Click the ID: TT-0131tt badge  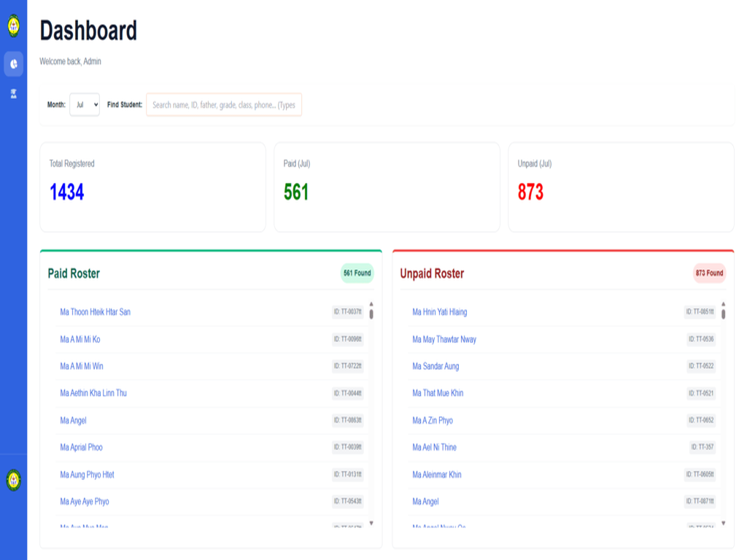click(x=348, y=474)
